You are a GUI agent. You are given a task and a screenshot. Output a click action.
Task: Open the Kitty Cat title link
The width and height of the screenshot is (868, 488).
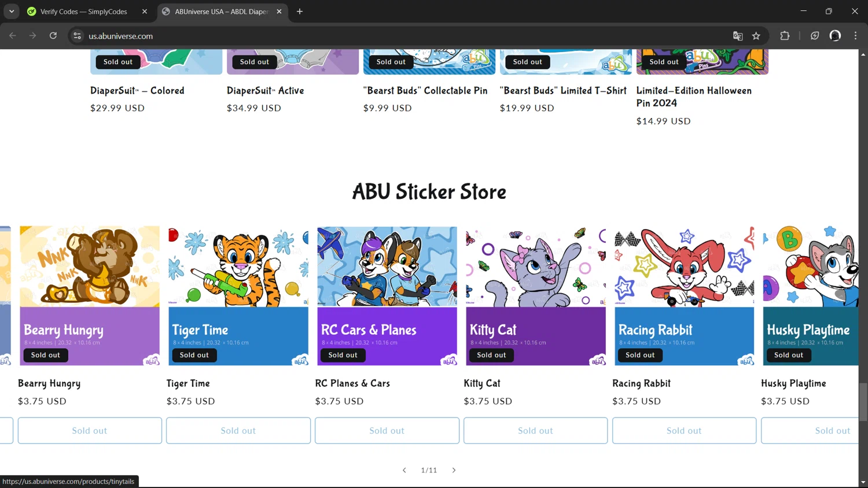pyautogui.click(x=482, y=383)
